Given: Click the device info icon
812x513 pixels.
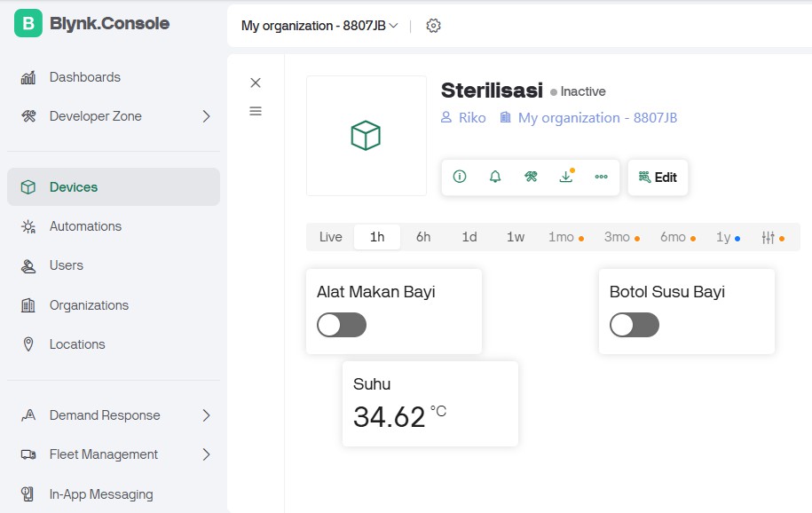Looking at the screenshot, I should (x=460, y=177).
